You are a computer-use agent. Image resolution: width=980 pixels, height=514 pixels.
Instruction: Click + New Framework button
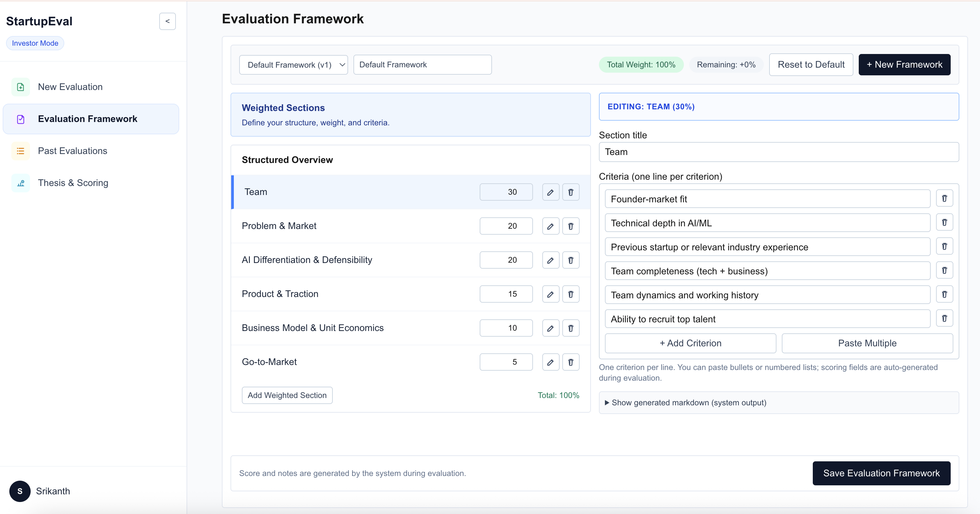[x=904, y=65]
